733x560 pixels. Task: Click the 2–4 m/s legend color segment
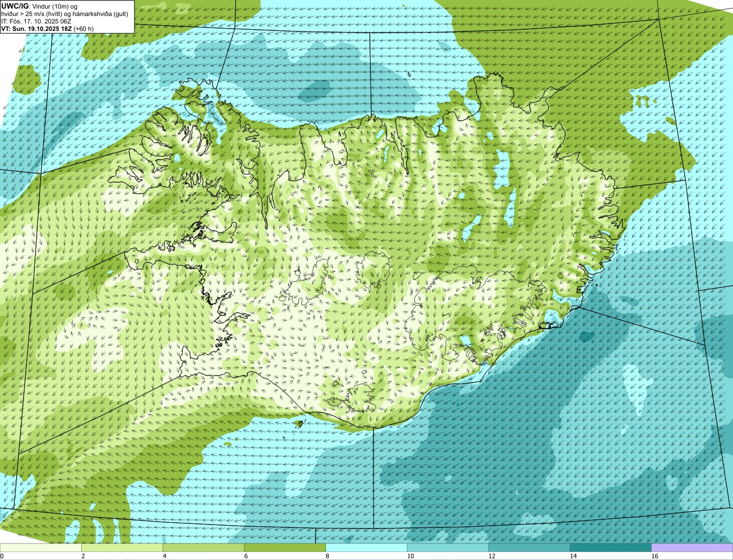pyautogui.click(x=122, y=547)
